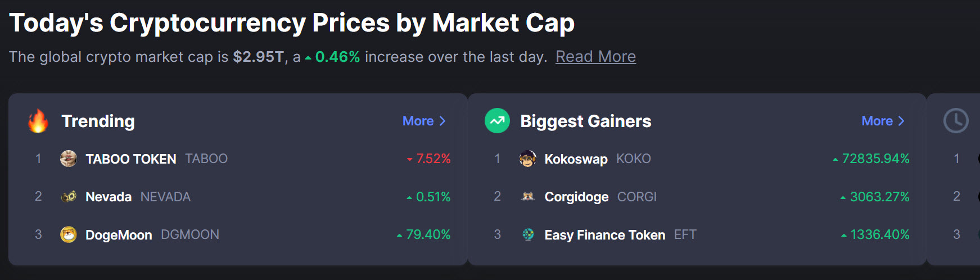Select Nevada in the Trending list

tap(109, 197)
